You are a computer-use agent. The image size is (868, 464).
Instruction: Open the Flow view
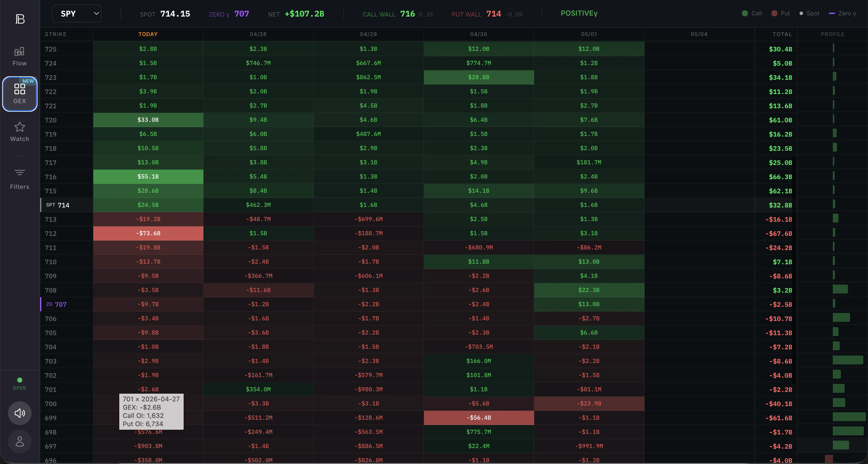[19, 56]
